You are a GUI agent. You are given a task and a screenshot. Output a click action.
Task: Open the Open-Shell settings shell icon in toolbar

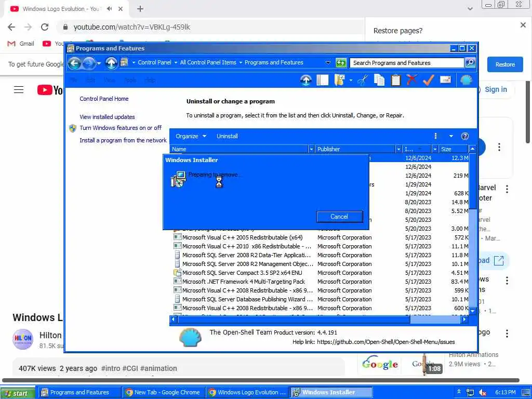pyautogui.click(x=467, y=80)
